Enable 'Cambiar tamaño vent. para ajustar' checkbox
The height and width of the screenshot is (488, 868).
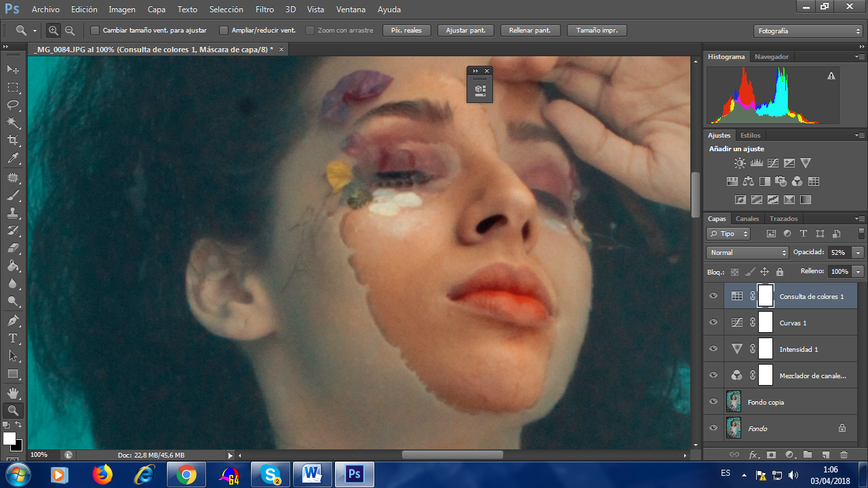(95, 30)
